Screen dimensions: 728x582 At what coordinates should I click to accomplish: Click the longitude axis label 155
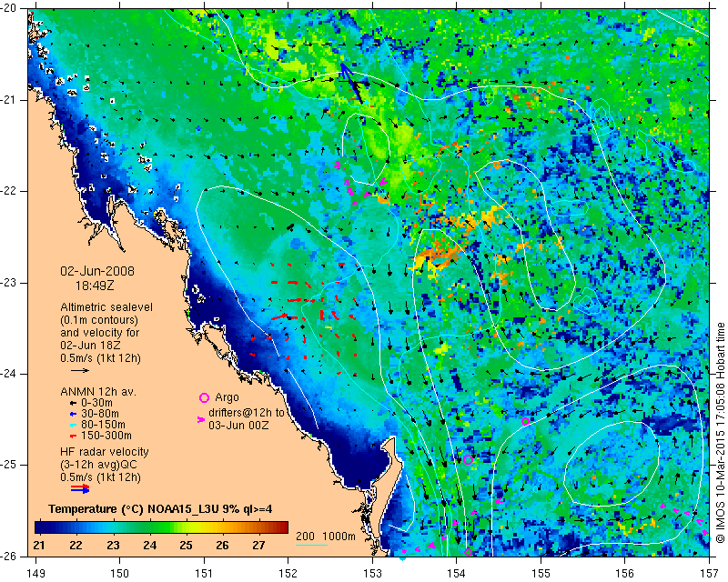[541, 574]
